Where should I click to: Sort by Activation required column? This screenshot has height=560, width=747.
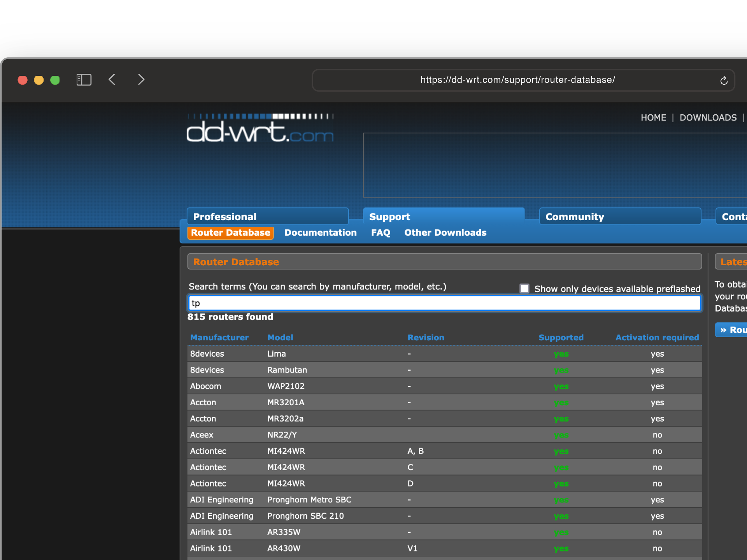[x=657, y=338]
